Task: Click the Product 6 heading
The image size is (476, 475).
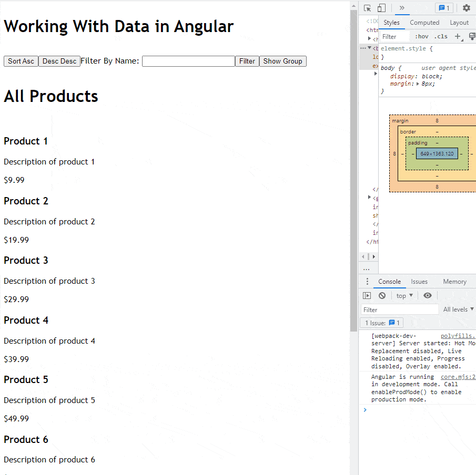Action: pyautogui.click(x=26, y=439)
